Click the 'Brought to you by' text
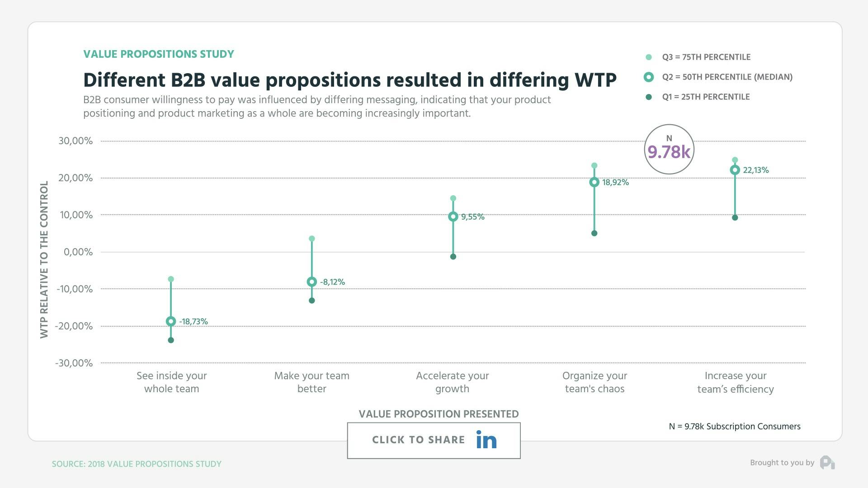Image resolution: width=868 pixels, height=488 pixels. click(782, 463)
